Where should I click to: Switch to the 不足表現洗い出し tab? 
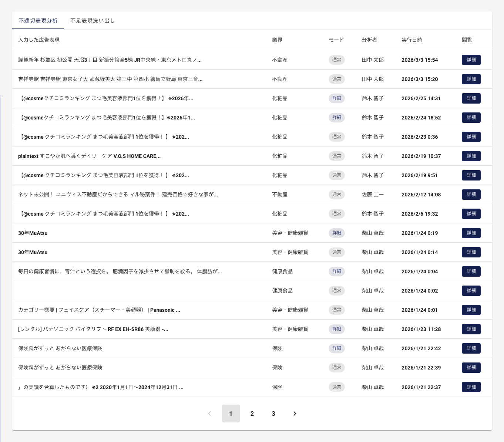tap(93, 21)
